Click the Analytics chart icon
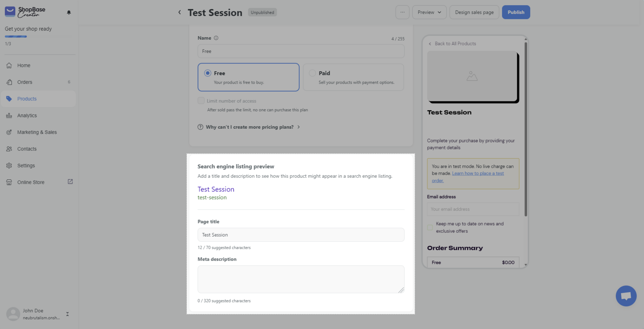Viewport: 644px width, 329px height. tap(9, 115)
